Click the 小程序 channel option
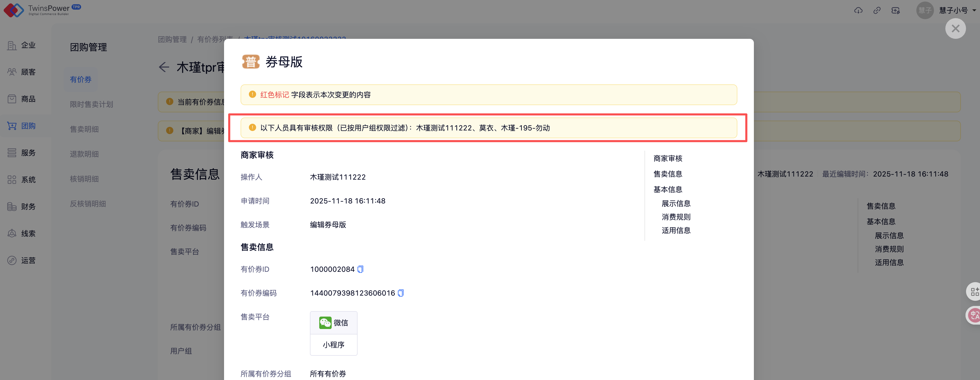980x380 pixels. [x=333, y=345]
